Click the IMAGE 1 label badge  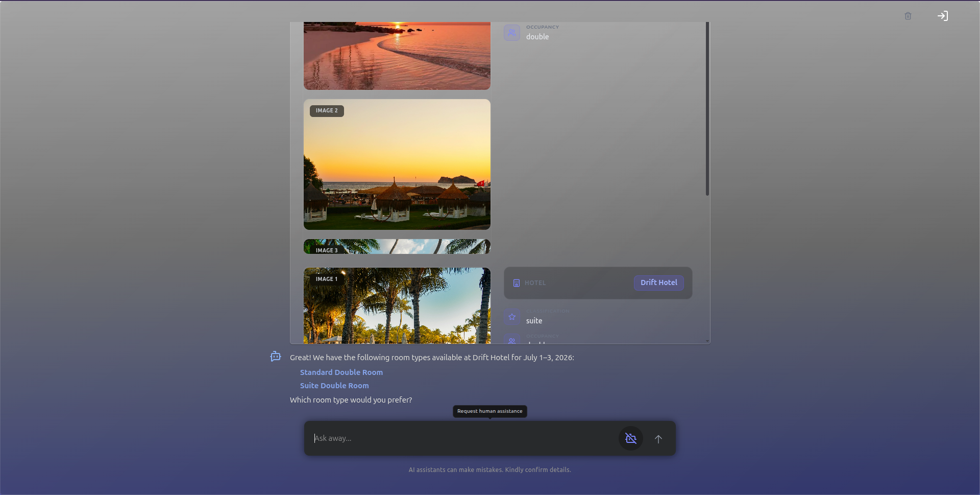pyautogui.click(x=327, y=279)
